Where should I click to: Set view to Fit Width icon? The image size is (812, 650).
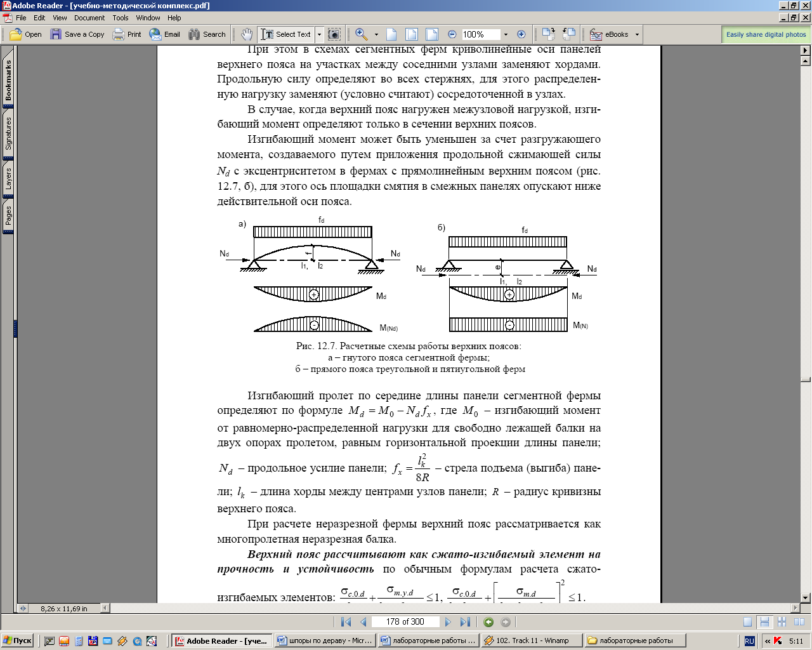pyautogui.click(x=432, y=34)
